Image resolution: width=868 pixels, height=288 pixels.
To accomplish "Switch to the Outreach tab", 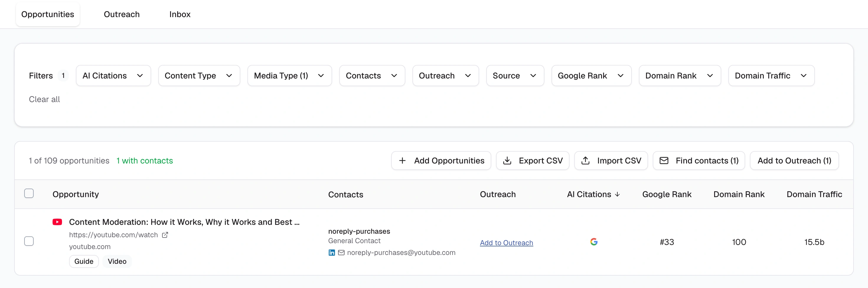I will 122,14.
